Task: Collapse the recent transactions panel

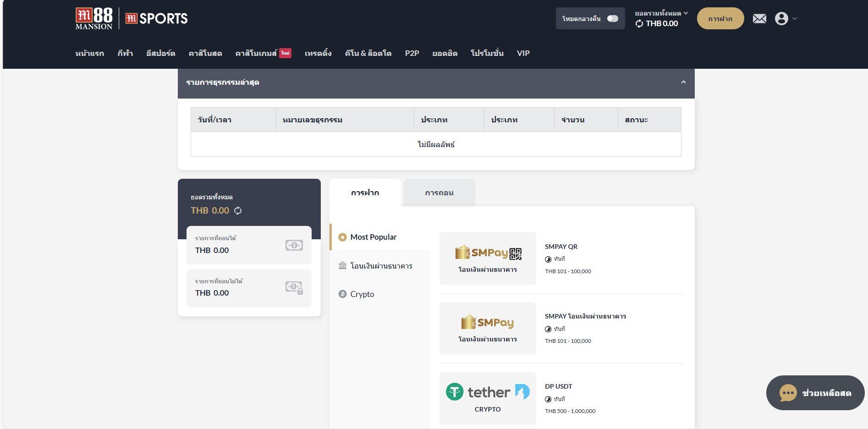Action: (x=683, y=82)
